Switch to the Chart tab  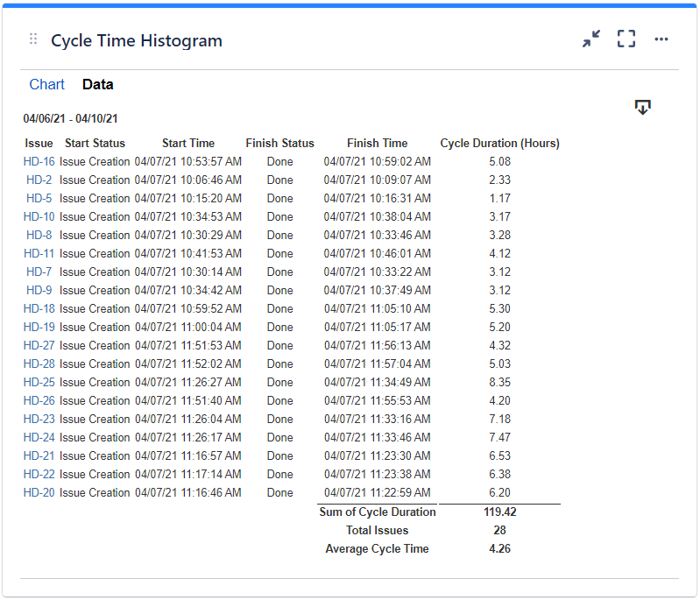[47, 84]
